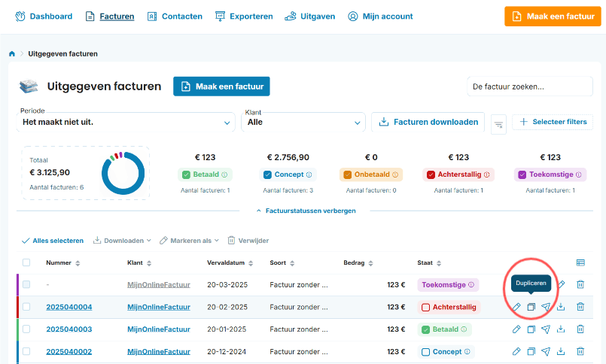Edit invoice 2025040004 with pencil icon
This screenshot has height=364, width=606.
[x=516, y=307]
